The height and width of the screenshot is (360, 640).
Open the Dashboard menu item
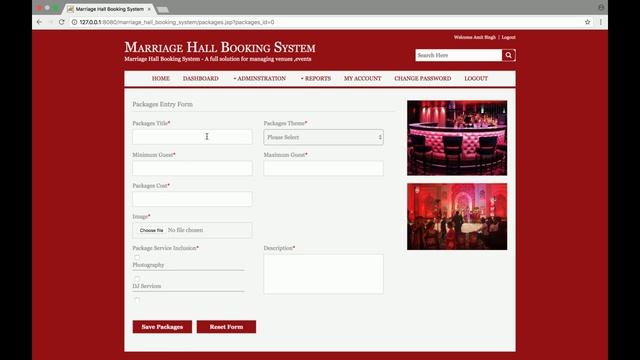pyautogui.click(x=200, y=78)
